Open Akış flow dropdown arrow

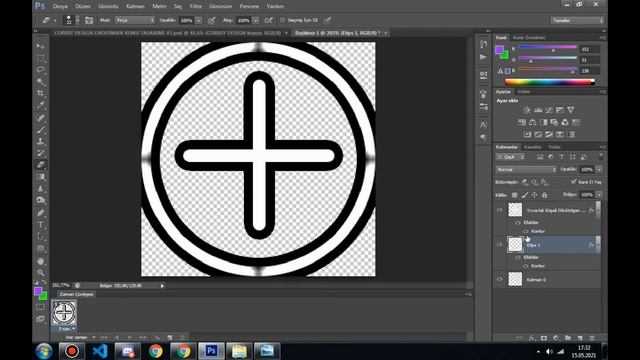pos(256,20)
